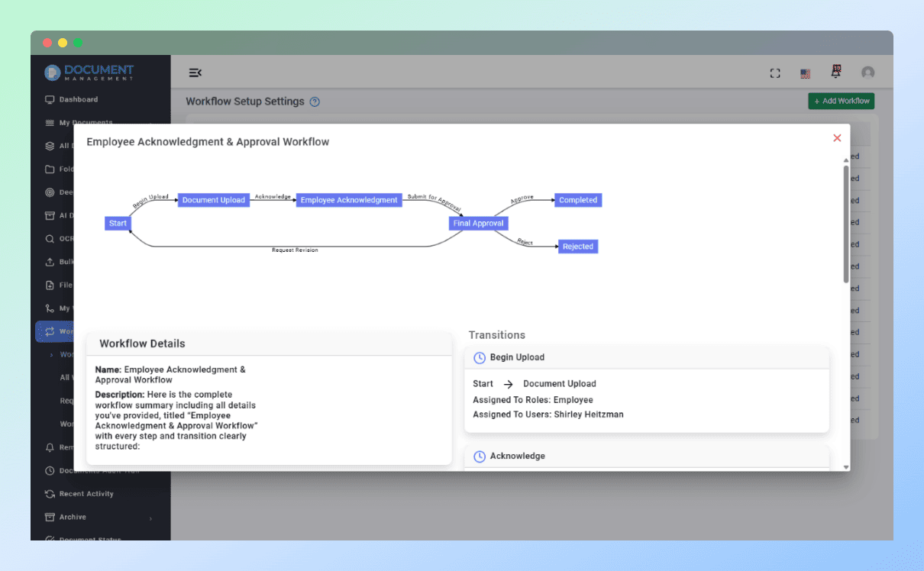Change language using the US flag icon
Image resolution: width=924 pixels, height=571 pixels.
click(805, 73)
